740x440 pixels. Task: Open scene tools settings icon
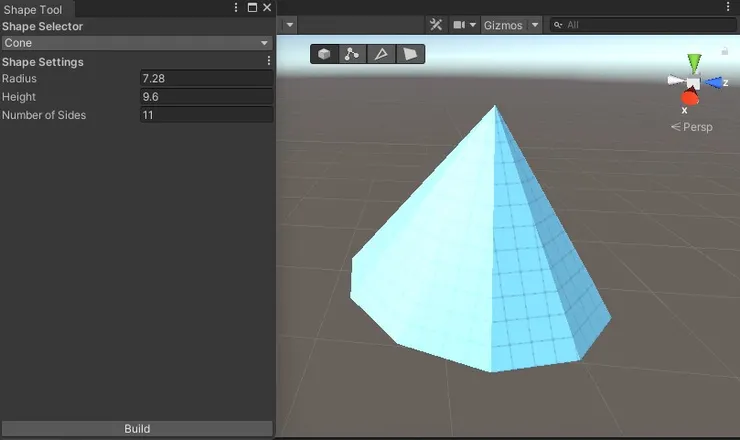[436, 25]
